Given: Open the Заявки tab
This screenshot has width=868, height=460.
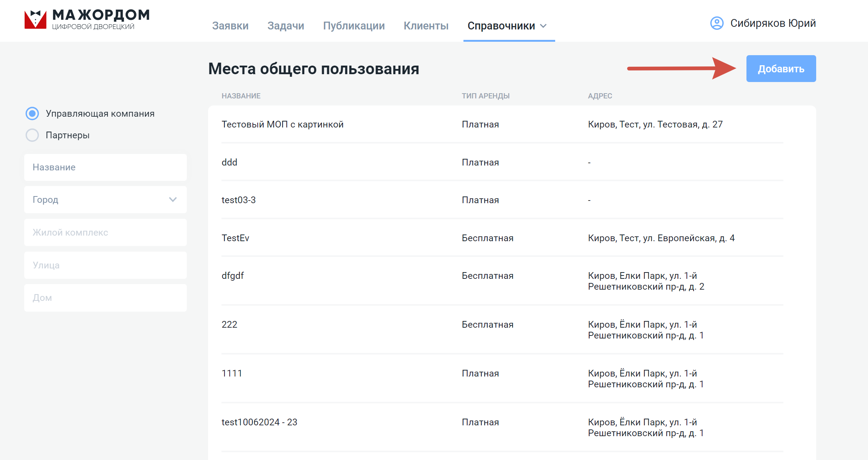Looking at the screenshot, I should (230, 26).
